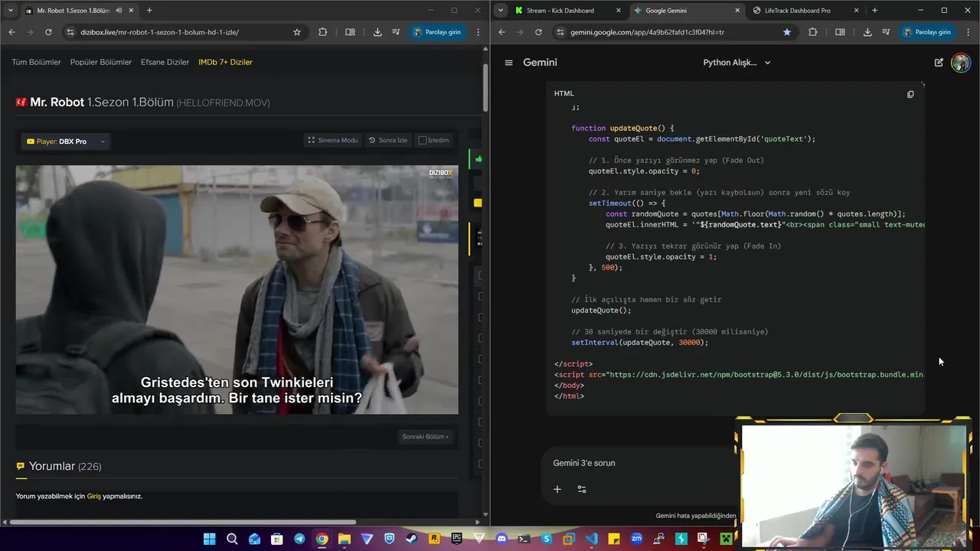Image resolution: width=980 pixels, height=551 pixels.
Task: Open extensions puzzle icon in dizibox window
Action: coord(322,32)
